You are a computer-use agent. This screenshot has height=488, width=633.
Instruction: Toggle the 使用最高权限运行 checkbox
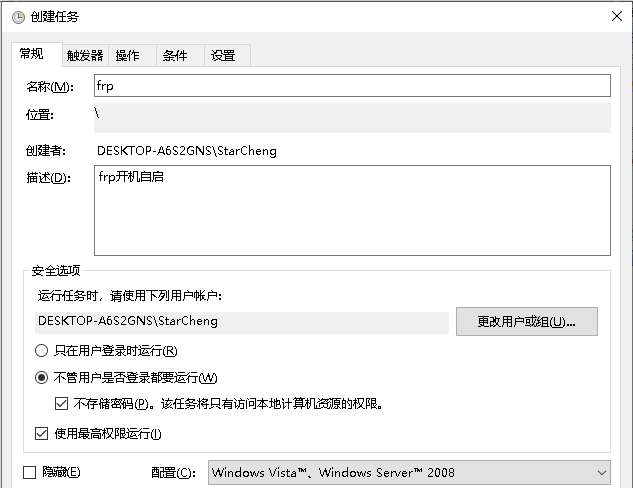click(41, 434)
